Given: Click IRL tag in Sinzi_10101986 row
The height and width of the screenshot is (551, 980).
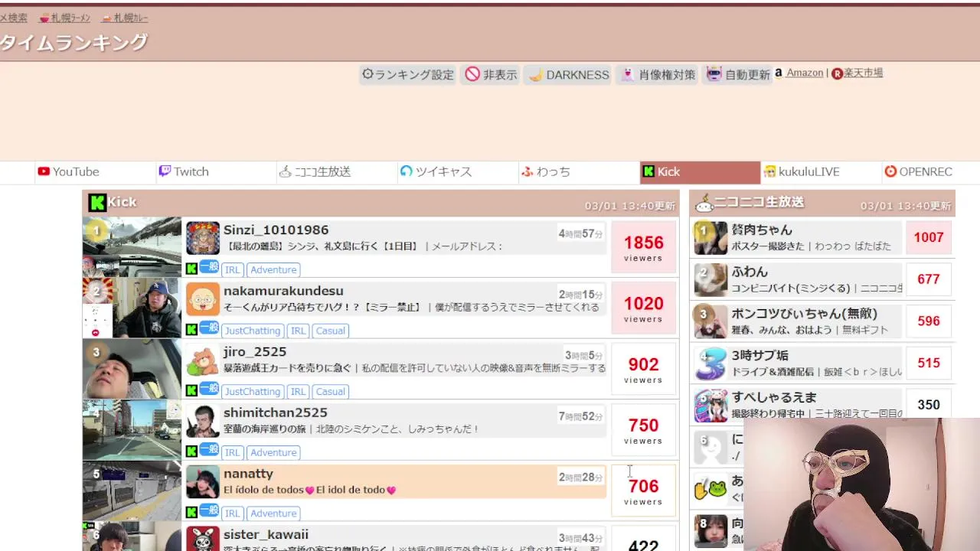Looking at the screenshot, I should coord(233,269).
